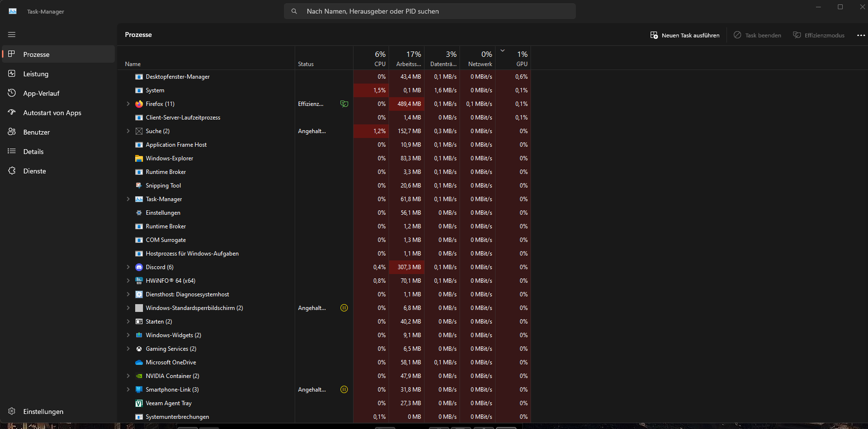Click the Microsoft OneDrive cloud icon
The image size is (868, 429).
click(139, 362)
